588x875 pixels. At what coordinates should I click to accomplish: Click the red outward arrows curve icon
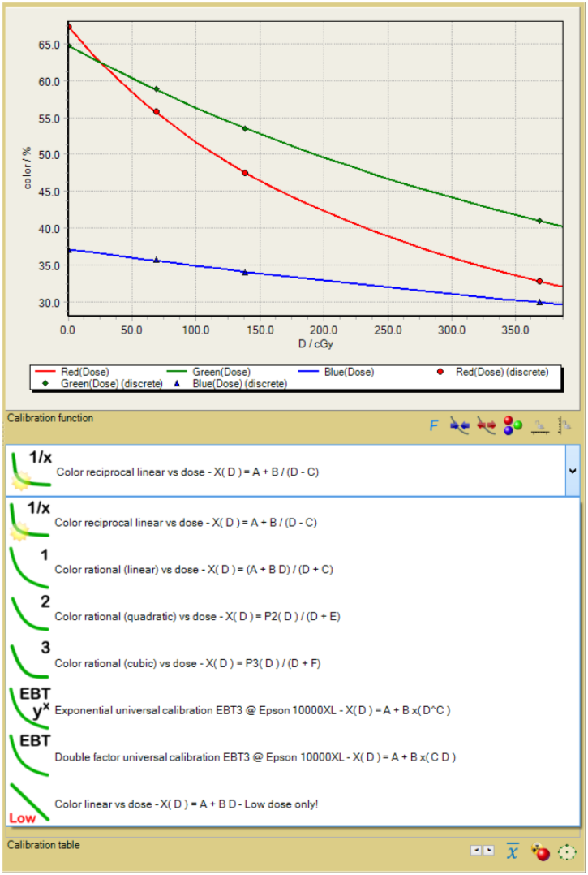[x=486, y=426]
